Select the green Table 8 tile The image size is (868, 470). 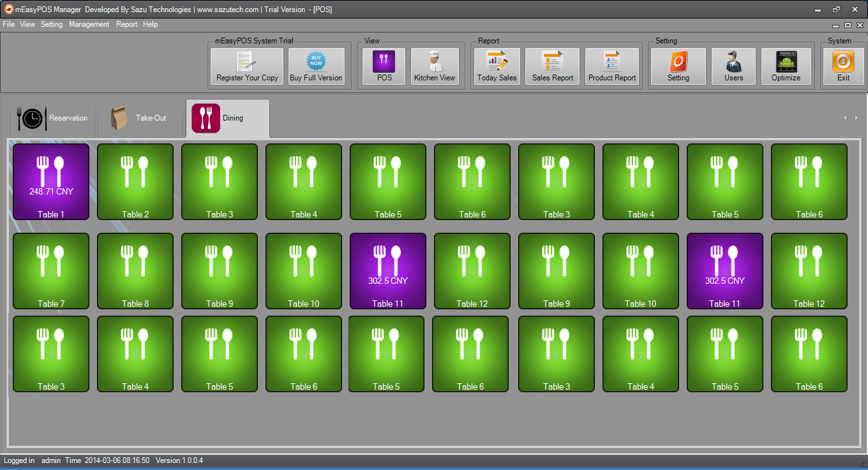[135, 271]
